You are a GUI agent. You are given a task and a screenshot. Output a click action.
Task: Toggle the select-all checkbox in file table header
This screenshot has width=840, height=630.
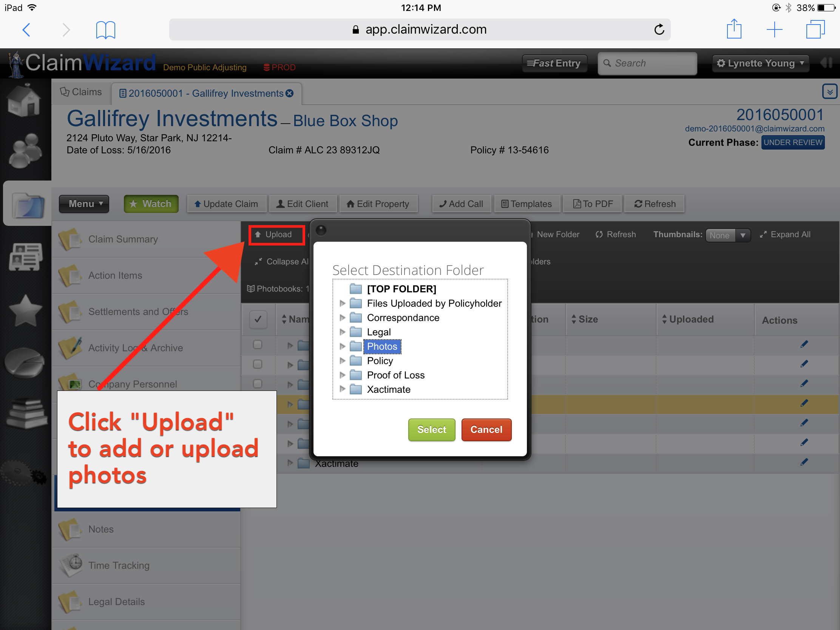point(258,320)
